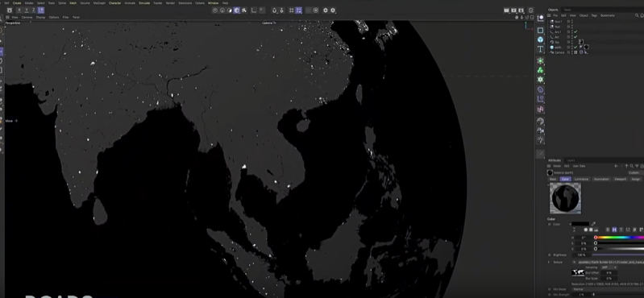Click the black Color swatch

[x=580, y=224]
